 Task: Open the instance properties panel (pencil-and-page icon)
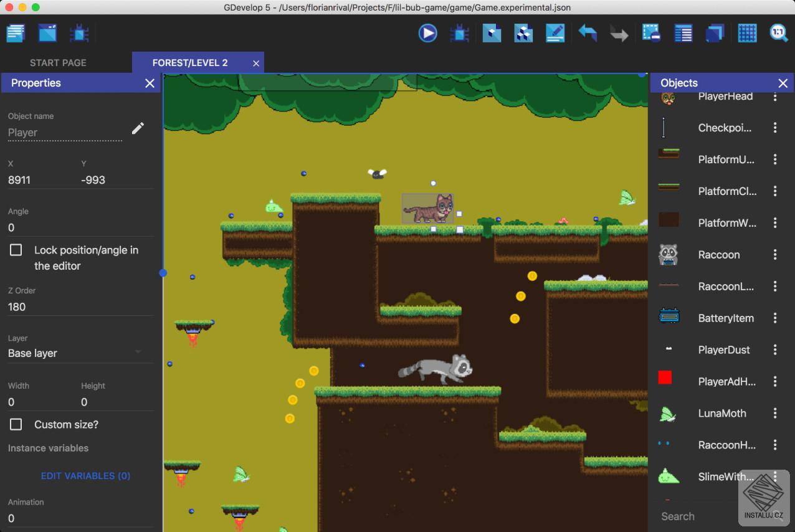click(555, 33)
